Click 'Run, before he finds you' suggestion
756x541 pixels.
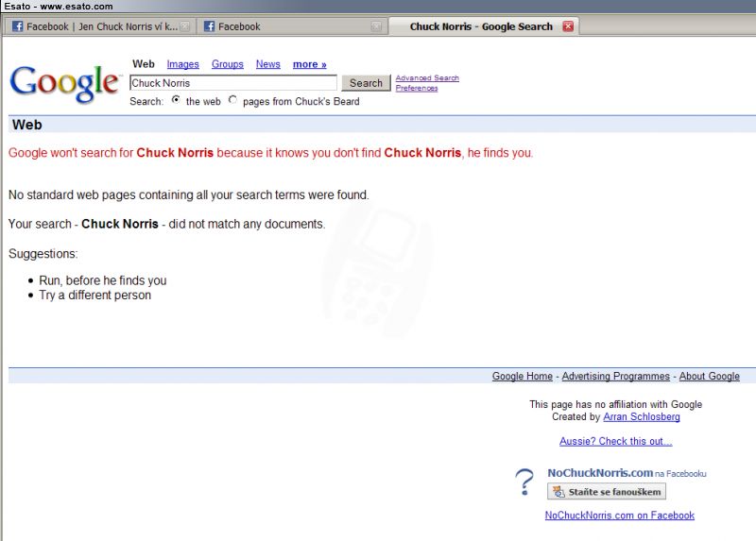103,280
